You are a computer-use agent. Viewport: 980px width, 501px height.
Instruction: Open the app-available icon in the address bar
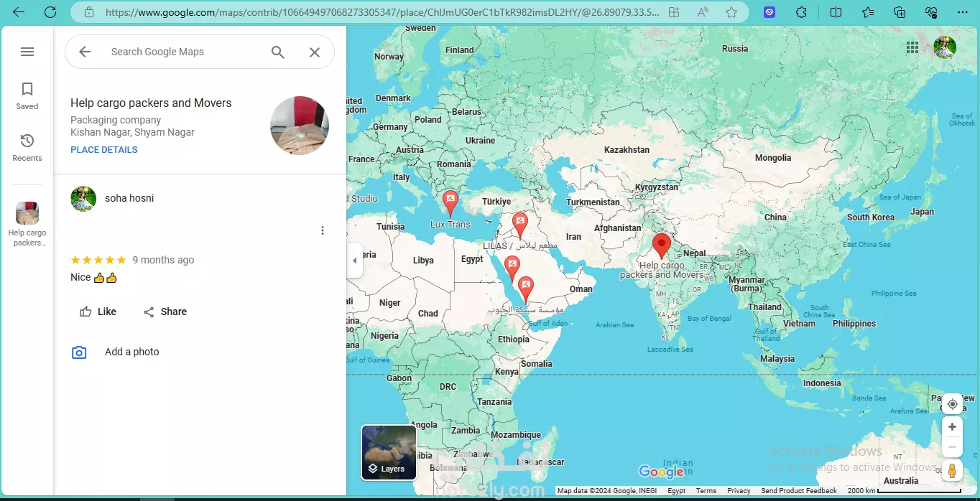pos(673,12)
